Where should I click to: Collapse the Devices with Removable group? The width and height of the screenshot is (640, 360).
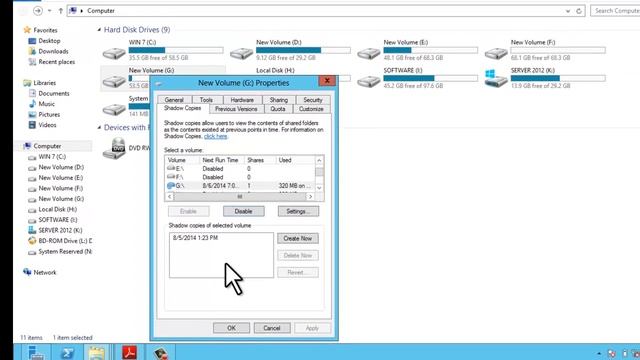(x=99, y=128)
